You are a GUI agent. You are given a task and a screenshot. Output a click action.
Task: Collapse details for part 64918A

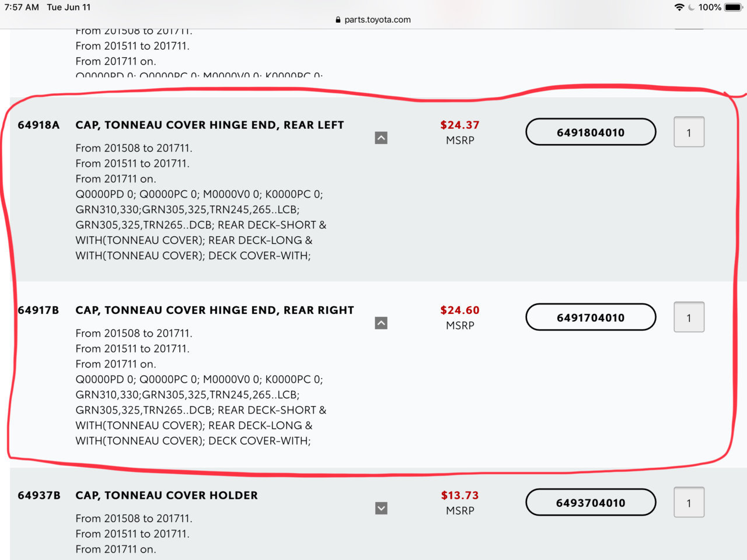click(x=381, y=138)
